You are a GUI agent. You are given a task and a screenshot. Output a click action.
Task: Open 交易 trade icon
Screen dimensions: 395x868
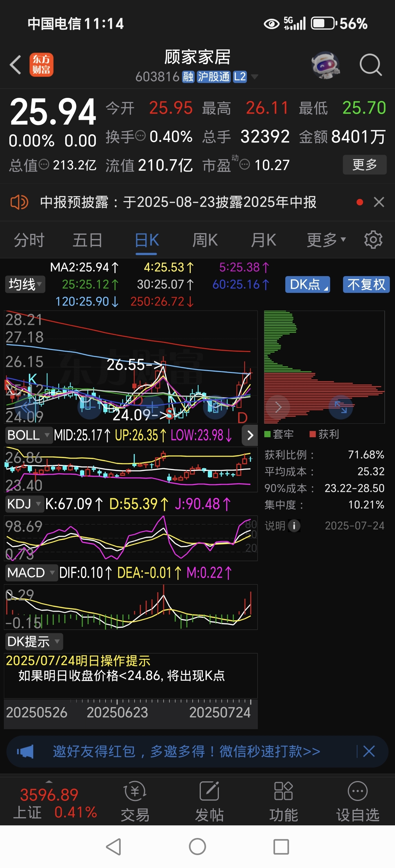tap(135, 801)
